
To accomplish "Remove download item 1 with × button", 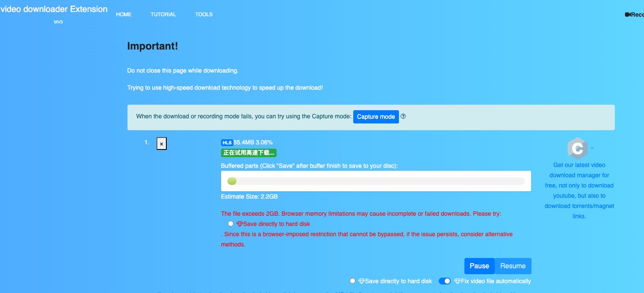I will point(161,144).
